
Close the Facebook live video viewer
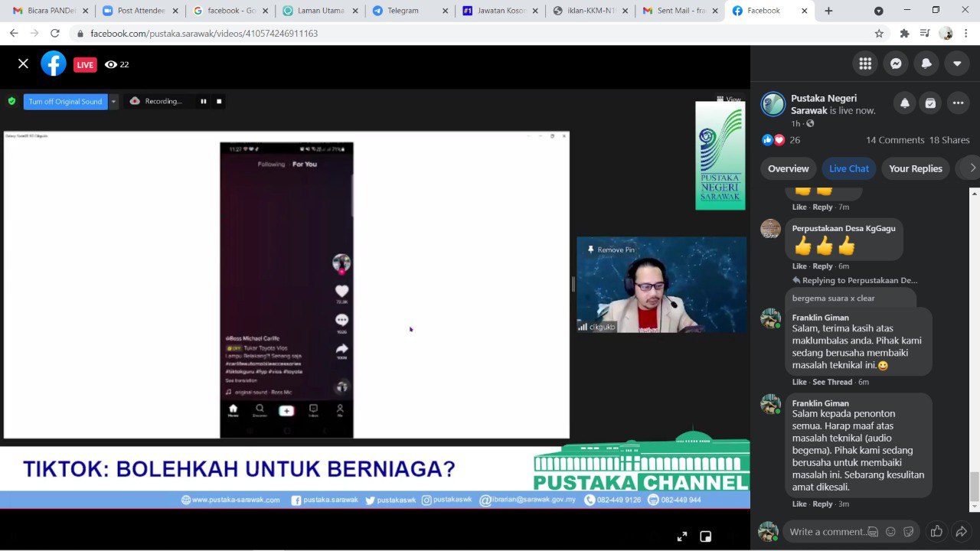23,64
